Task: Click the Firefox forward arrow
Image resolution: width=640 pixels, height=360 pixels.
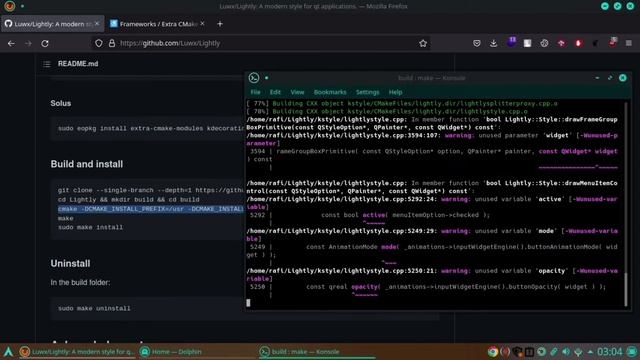Action: coord(28,43)
